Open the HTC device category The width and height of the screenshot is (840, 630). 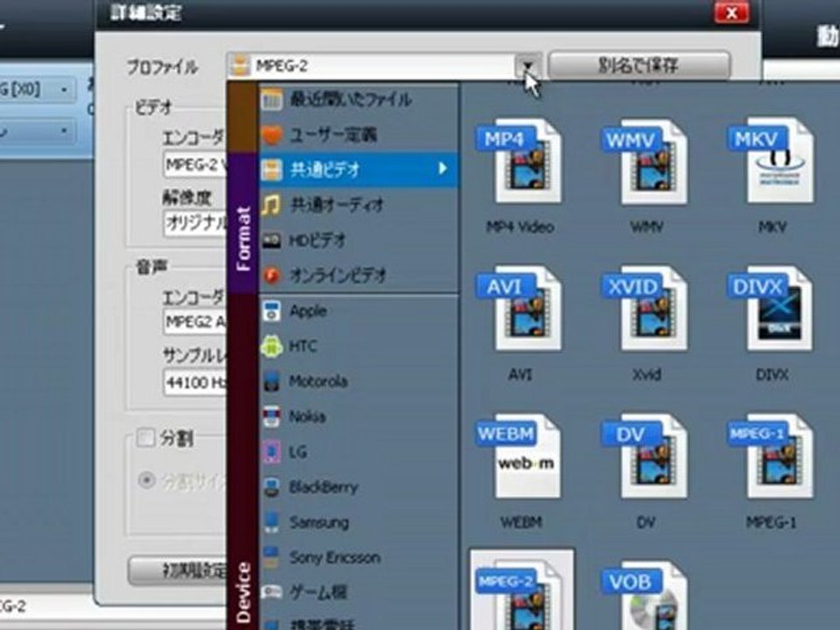pos(359,346)
